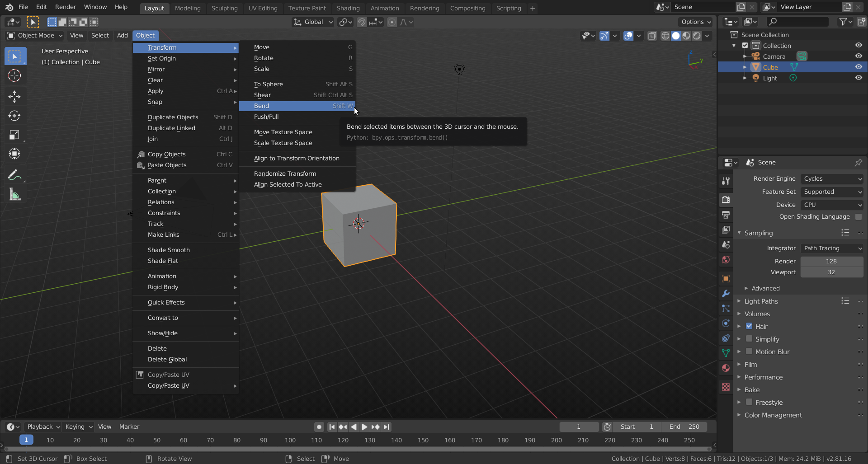Click Bend in the Transform submenu
868x464 pixels.
[297, 106]
